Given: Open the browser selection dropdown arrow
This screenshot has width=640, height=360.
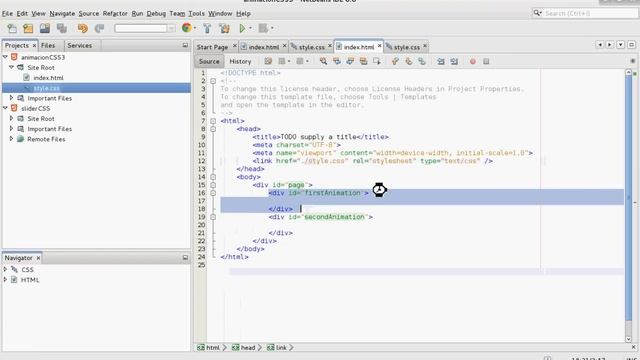Looking at the screenshot, I should [195, 28].
